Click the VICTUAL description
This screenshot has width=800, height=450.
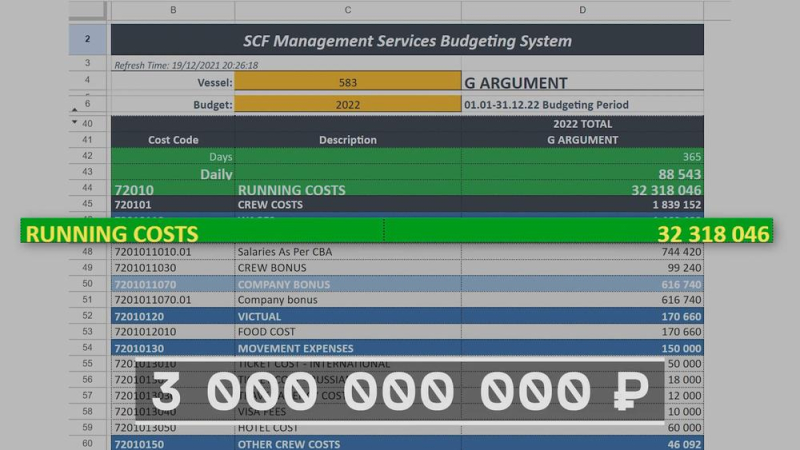coord(259,316)
